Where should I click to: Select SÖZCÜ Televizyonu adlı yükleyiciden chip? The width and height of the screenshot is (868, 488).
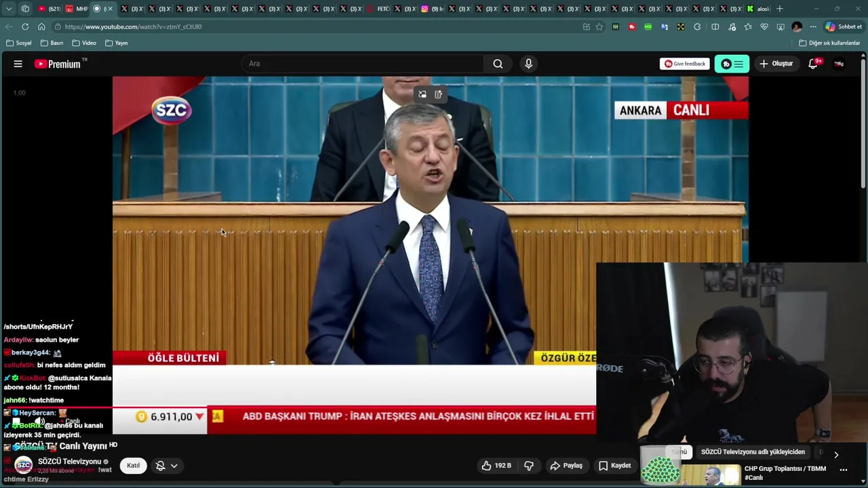pos(753,452)
